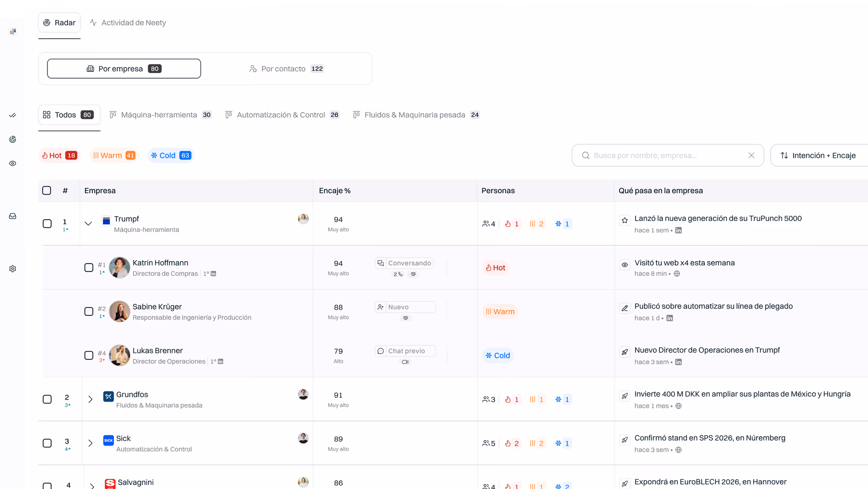Image resolution: width=868 pixels, height=489 pixels.
Task: Check the box for the Grundfos row
Action: tap(47, 399)
